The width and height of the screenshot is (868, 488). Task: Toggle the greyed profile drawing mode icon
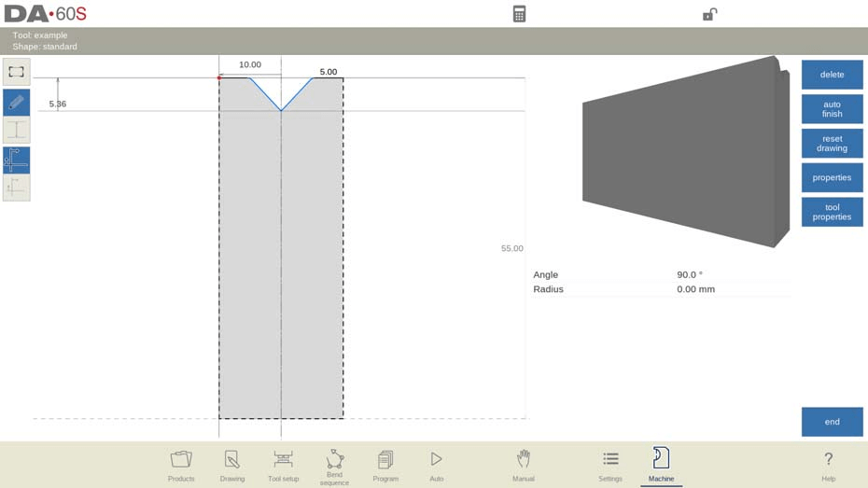(x=17, y=188)
